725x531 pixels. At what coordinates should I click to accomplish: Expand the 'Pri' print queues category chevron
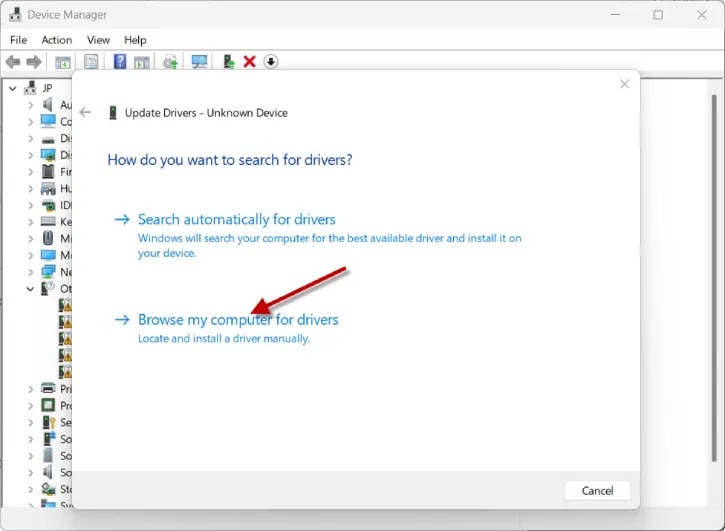coord(31,389)
